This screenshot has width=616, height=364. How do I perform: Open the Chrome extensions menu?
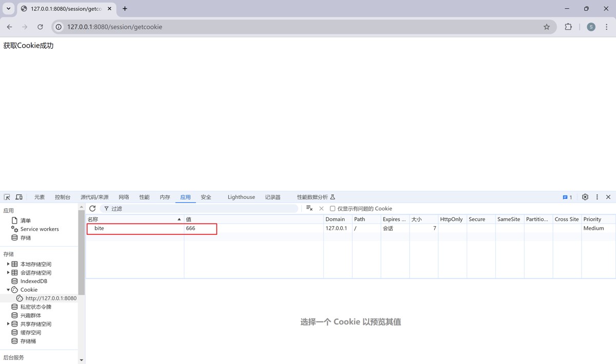[x=568, y=27]
